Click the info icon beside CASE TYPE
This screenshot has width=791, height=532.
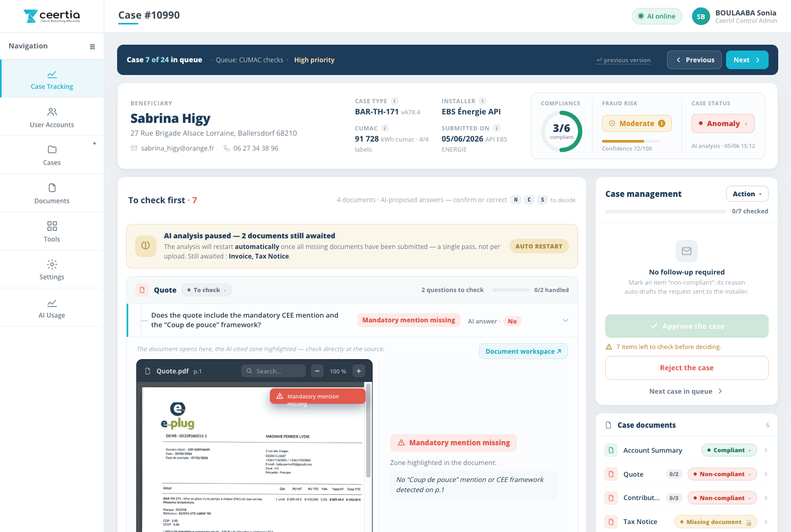click(x=394, y=101)
